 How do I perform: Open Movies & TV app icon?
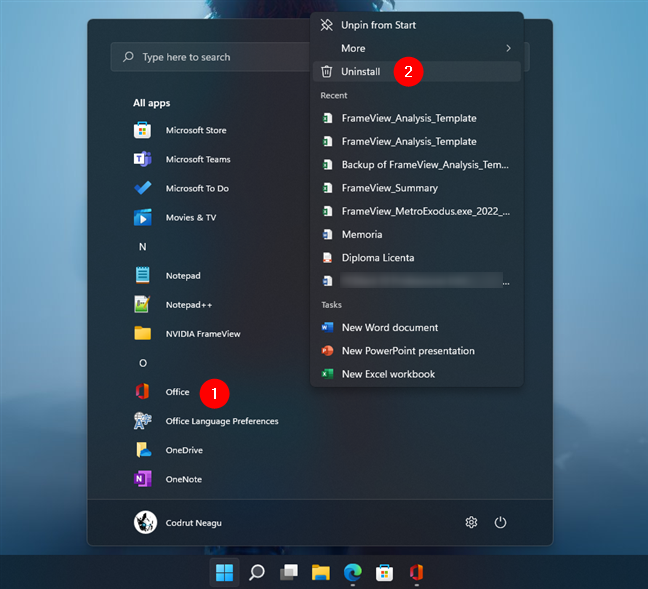coord(143,217)
